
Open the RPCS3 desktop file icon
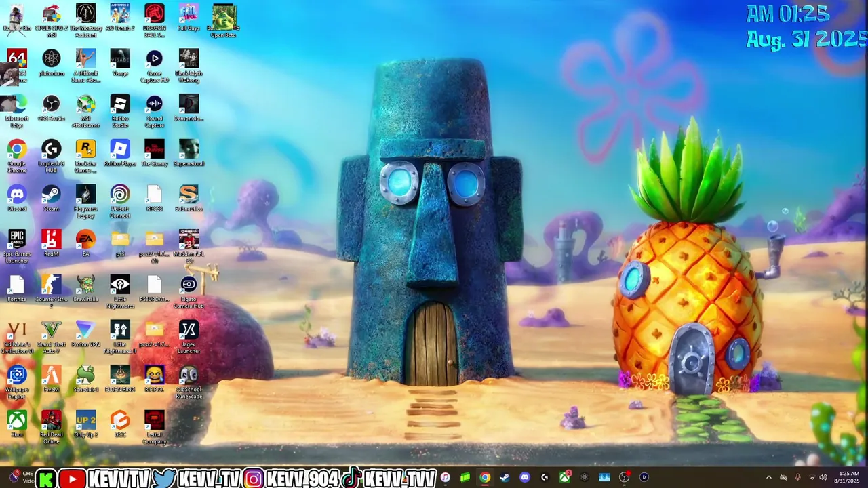[155, 199]
